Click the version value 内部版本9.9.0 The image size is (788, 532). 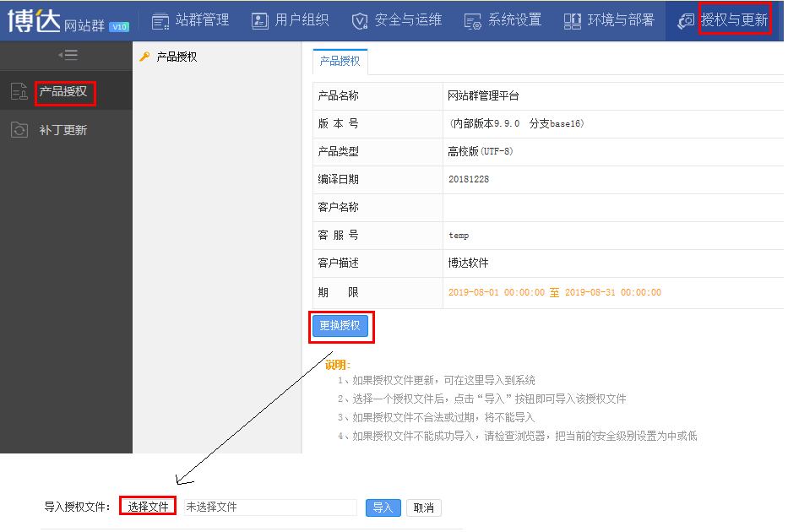click(515, 123)
